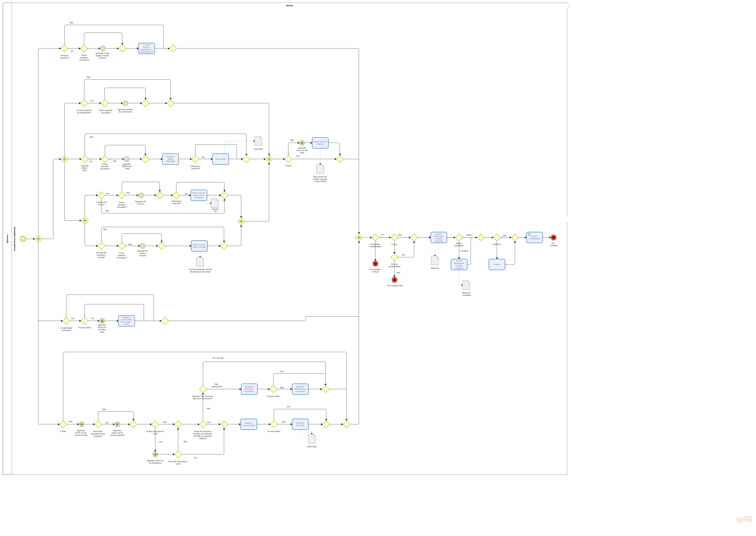Click the parallel gateway right after the start event
756x536 pixels.
[x=38, y=239]
